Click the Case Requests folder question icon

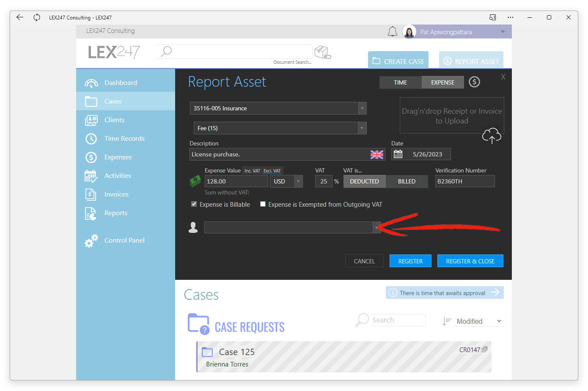pyautogui.click(x=198, y=324)
